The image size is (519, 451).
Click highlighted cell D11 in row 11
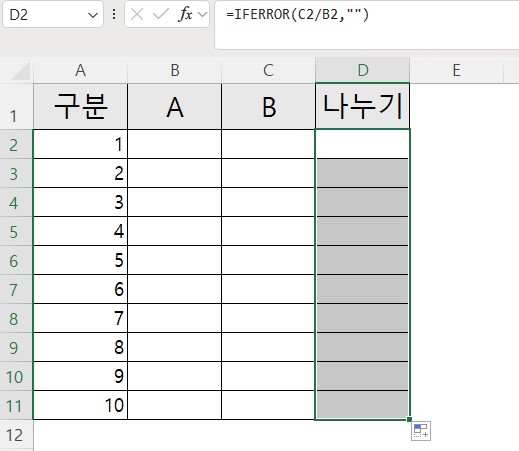tap(363, 405)
